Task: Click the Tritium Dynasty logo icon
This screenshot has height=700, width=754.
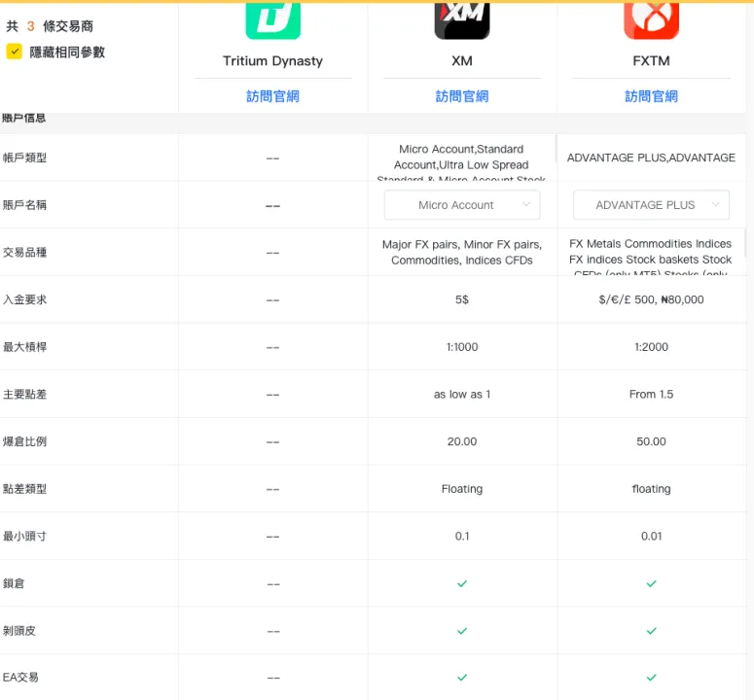Action: pyautogui.click(x=272, y=20)
